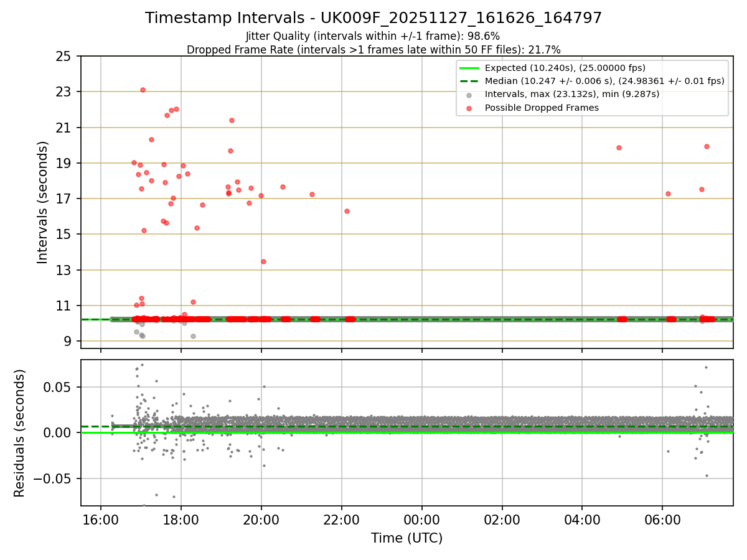Click the '9' tick on the intervals axis
Image resolution: width=747 pixels, height=560 pixels.
tap(68, 342)
